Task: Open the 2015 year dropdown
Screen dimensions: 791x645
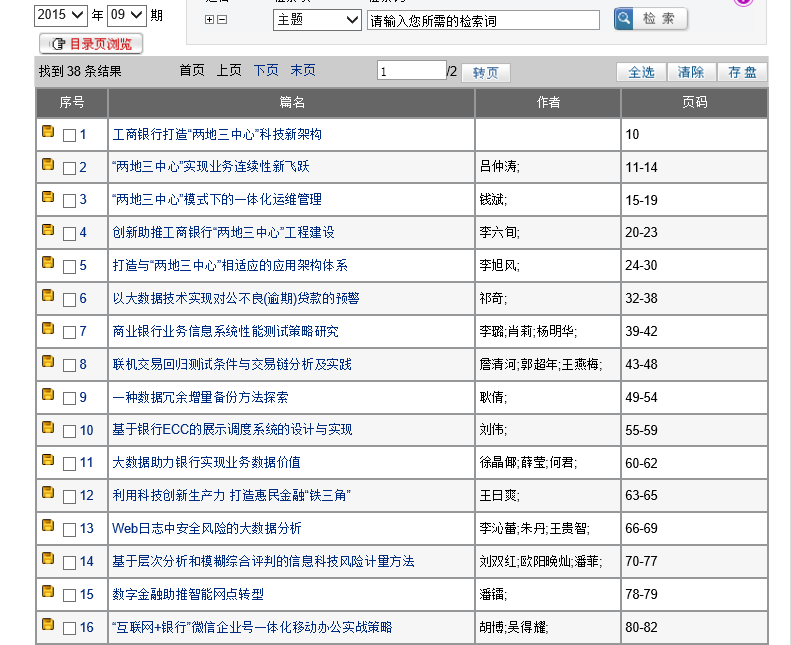Action: [x=61, y=15]
